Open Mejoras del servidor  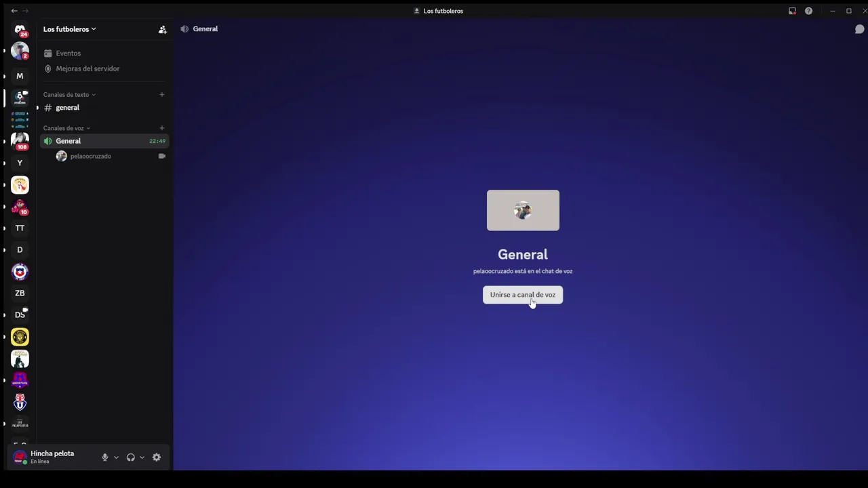click(104, 68)
